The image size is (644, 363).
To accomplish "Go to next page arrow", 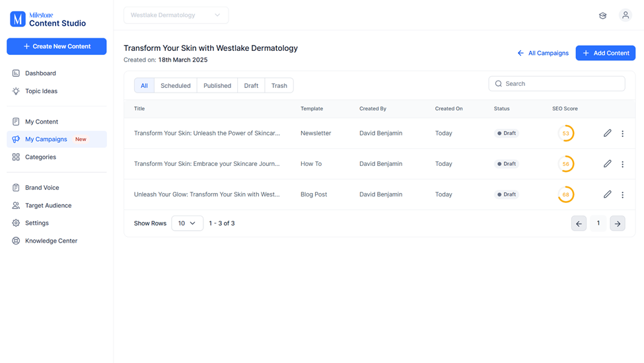I will 618,223.
